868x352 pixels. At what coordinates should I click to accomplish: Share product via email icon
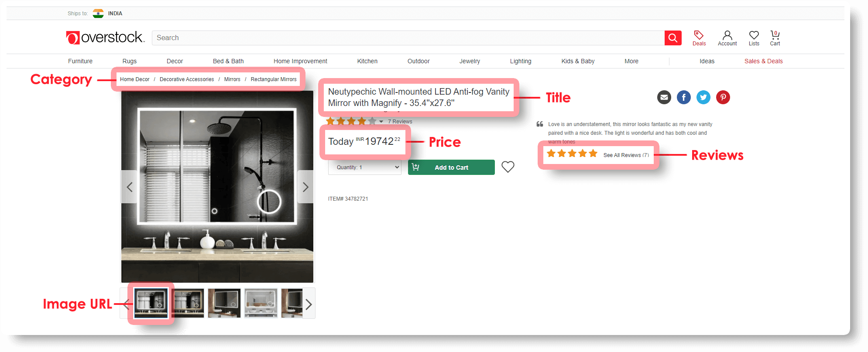(x=664, y=97)
